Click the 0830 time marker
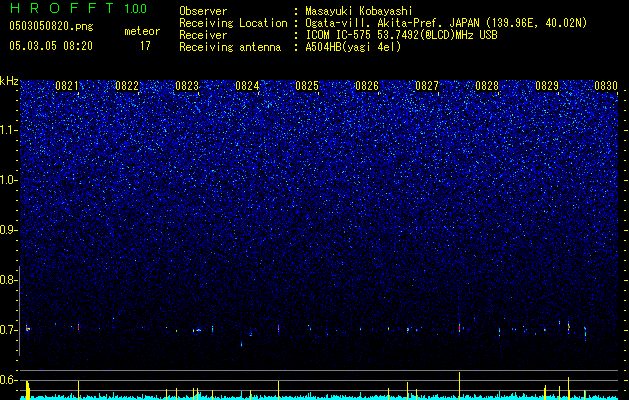This screenshot has height=400, width=629. pos(606,86)
